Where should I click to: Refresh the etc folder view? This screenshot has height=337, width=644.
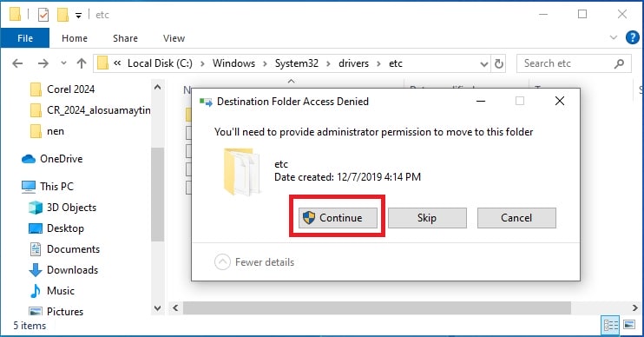coord(498,63)
